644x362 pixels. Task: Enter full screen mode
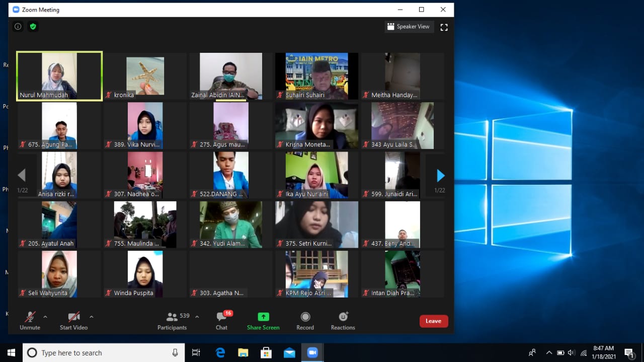tap(444, 27)
